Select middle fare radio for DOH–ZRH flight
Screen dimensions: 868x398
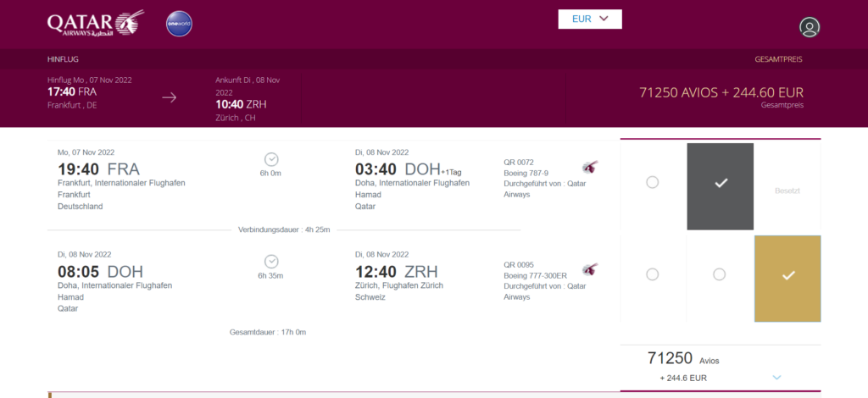click(720, 274)
